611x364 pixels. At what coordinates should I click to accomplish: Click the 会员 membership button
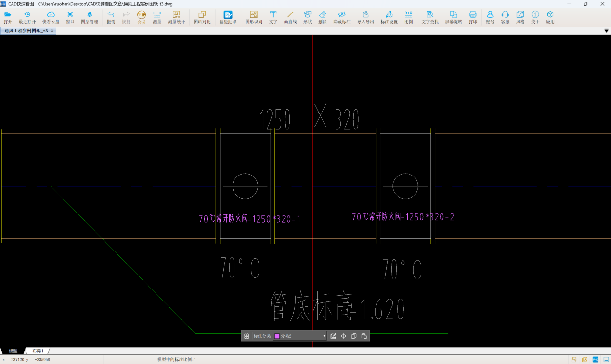tap(142, 17)
